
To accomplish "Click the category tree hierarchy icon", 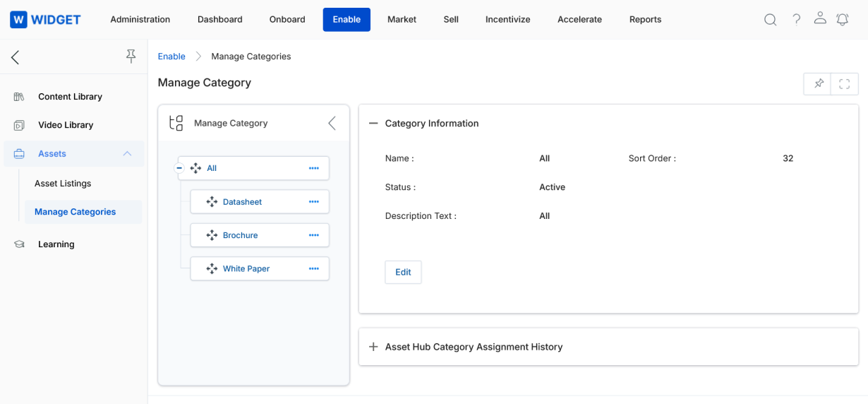I will click(x=176, y=123).
